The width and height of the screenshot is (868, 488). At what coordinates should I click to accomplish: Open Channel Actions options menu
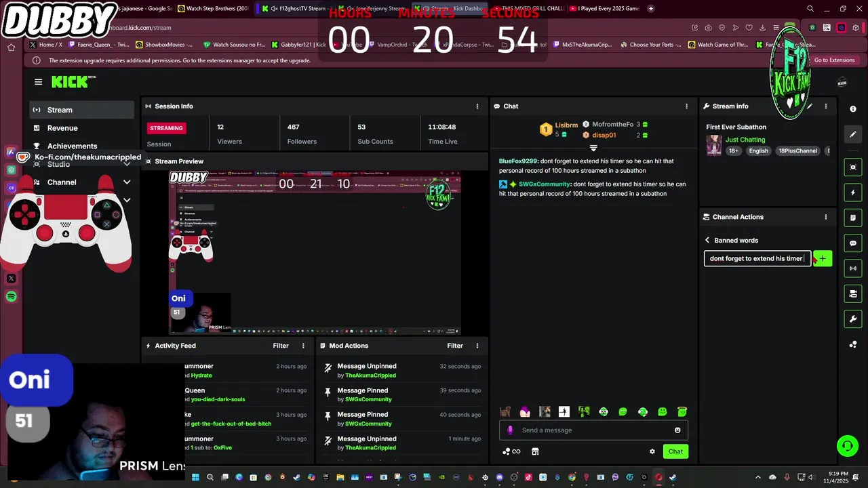tap(825, 217)
